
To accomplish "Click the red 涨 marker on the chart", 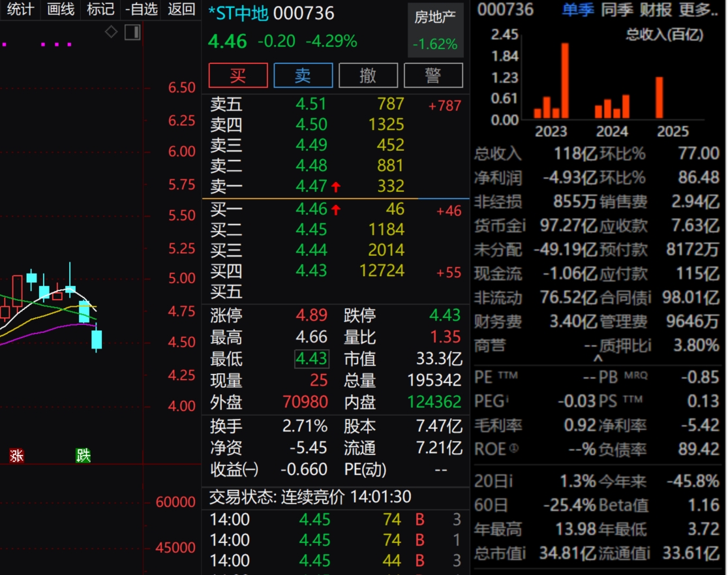I will coord(17,456).
